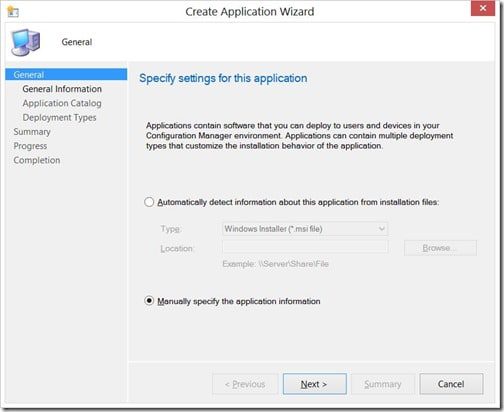504x412 pixels.
Task: Click the Type dropdown arrow chevron
Action: (382, 229)
